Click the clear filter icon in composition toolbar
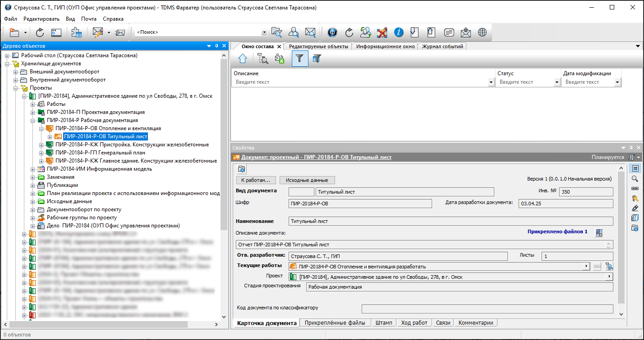 (x=317, y=58)
